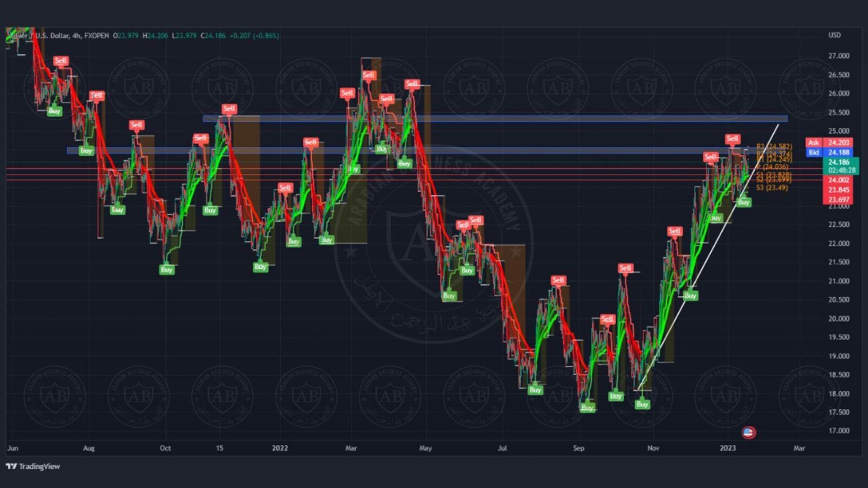Click the S3 (23.49) pivot label
The image size is (868, 488).
click(x=772, y=188)
